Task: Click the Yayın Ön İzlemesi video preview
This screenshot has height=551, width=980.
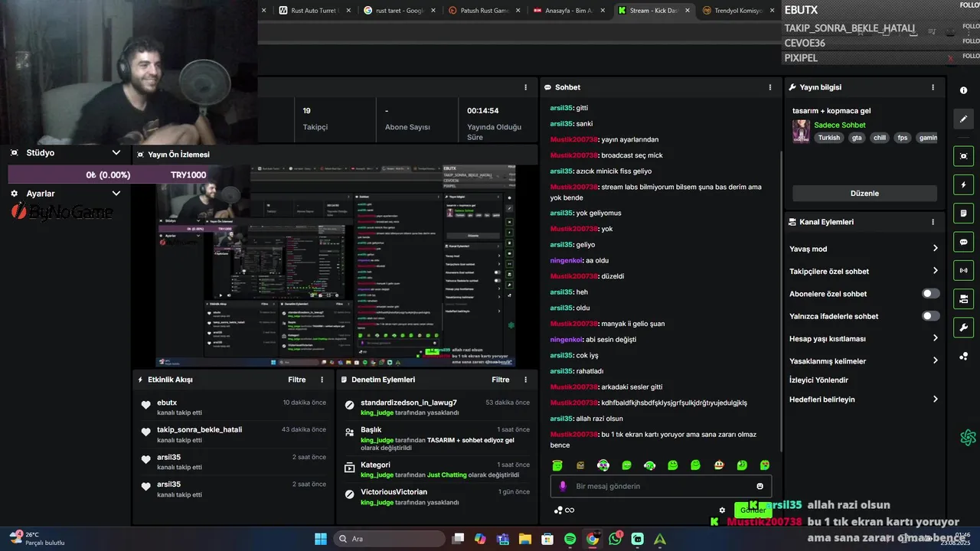Action: point(335,266)
